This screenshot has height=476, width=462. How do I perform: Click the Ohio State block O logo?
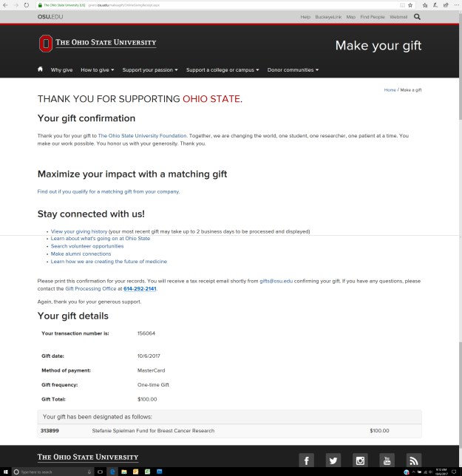tap(45, 44)
